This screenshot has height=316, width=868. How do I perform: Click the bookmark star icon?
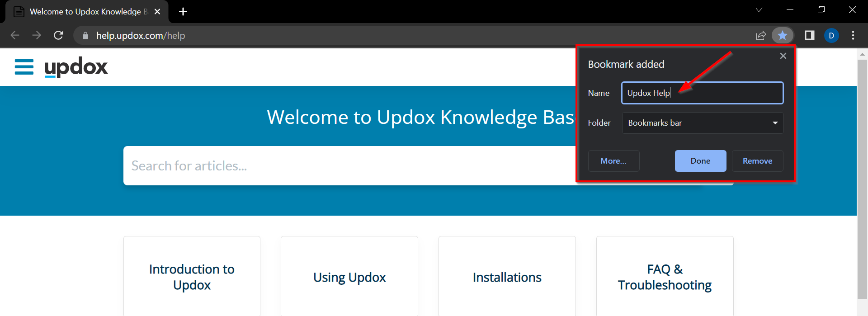tap(783, 35)
